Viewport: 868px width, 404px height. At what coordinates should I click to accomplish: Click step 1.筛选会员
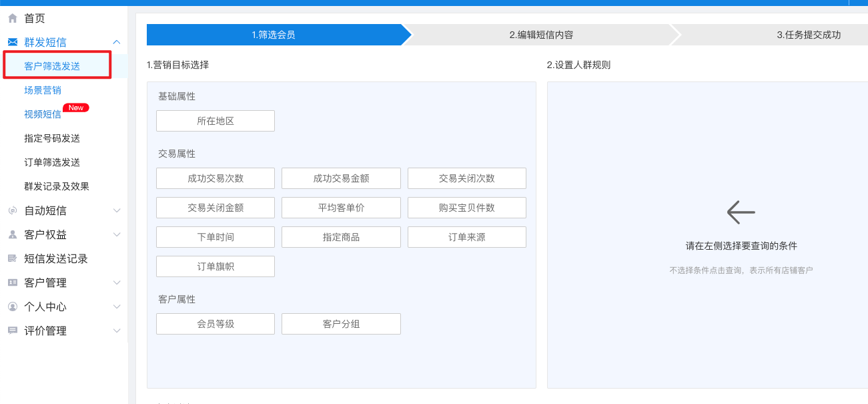click(274, 35)
